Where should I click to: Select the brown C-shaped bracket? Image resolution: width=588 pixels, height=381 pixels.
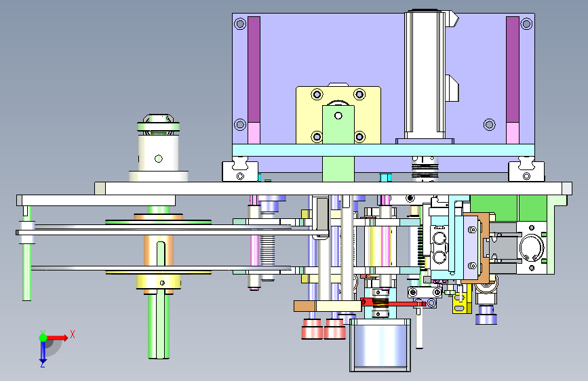[x=484, y=247]
